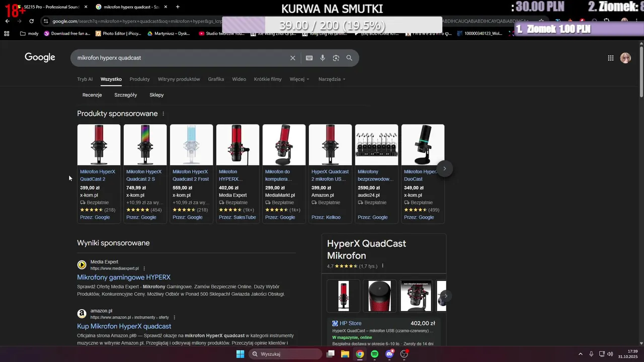The width and height of the screenshot is (644, 362).
Task: Go to Google homepage via logo
Action: [40, 57]
